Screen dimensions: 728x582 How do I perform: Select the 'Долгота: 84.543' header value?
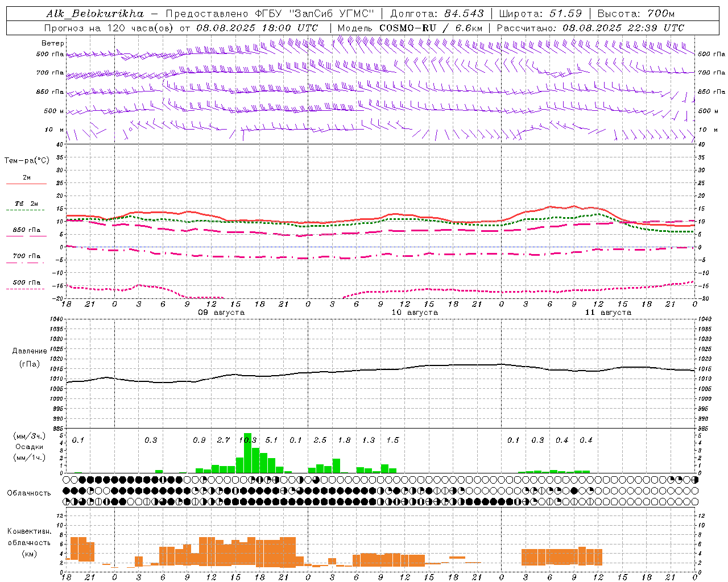click(437, 14)
